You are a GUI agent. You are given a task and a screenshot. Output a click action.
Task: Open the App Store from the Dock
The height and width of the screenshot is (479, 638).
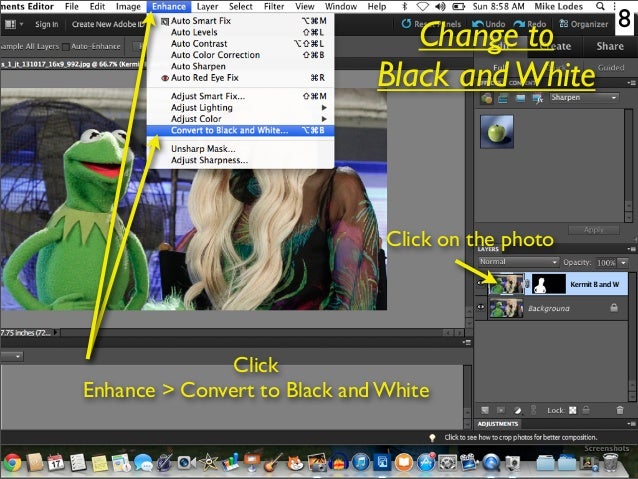click(x=426, y=463)
